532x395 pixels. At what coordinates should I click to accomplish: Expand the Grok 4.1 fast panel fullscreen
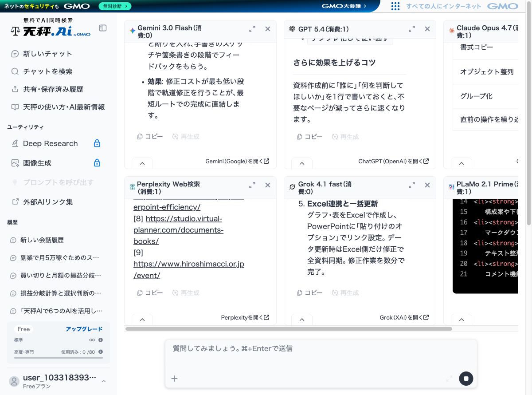[x=412, y=185]
